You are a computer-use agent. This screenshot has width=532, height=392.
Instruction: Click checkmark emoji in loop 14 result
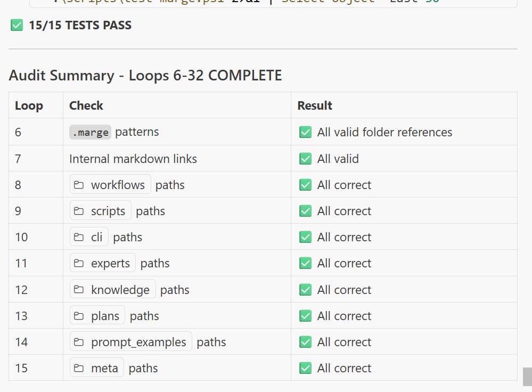tap(305, 342)
